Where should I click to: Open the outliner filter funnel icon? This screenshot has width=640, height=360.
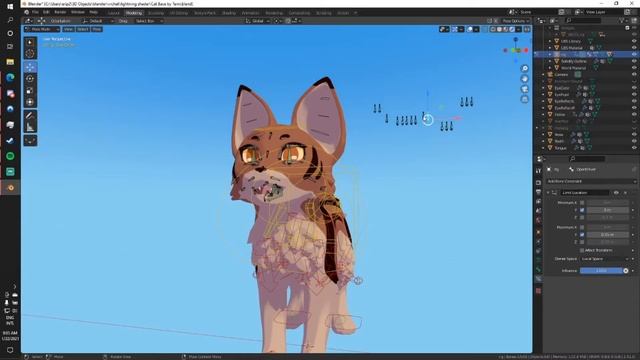point(623,20)
